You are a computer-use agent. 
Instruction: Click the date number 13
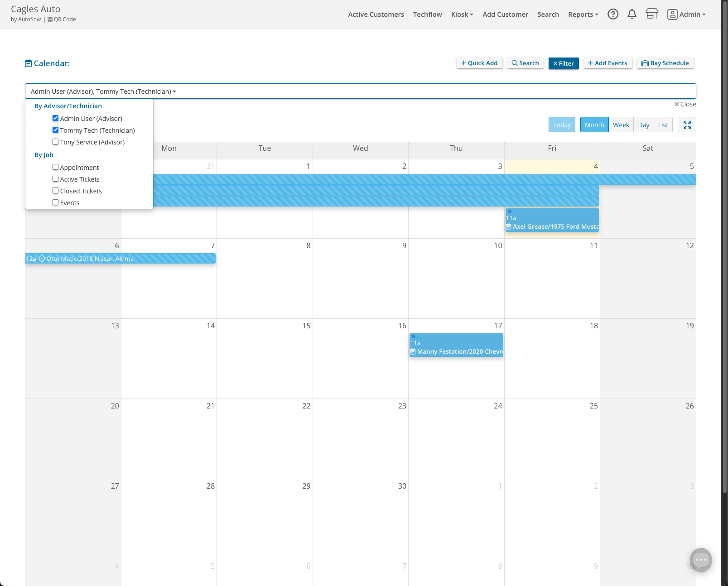click(x=115, y=326)
